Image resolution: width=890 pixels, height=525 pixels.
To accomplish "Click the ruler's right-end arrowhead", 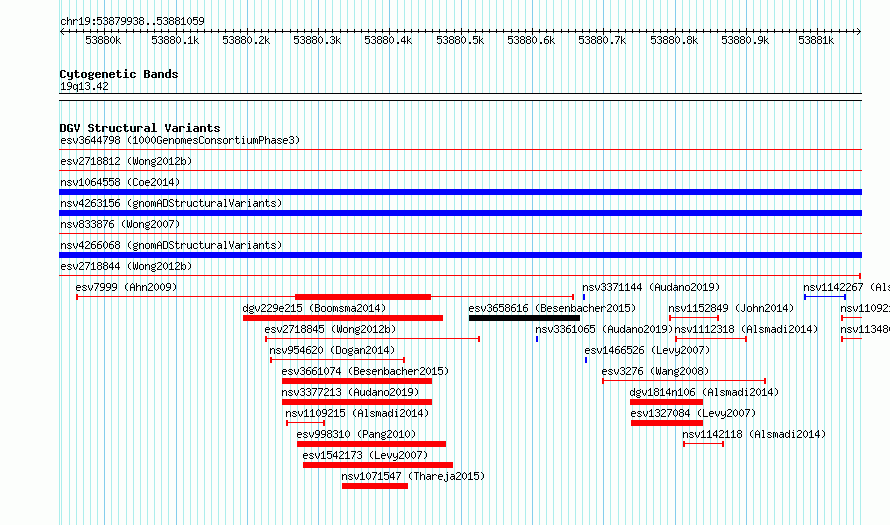I will (859, 32).
